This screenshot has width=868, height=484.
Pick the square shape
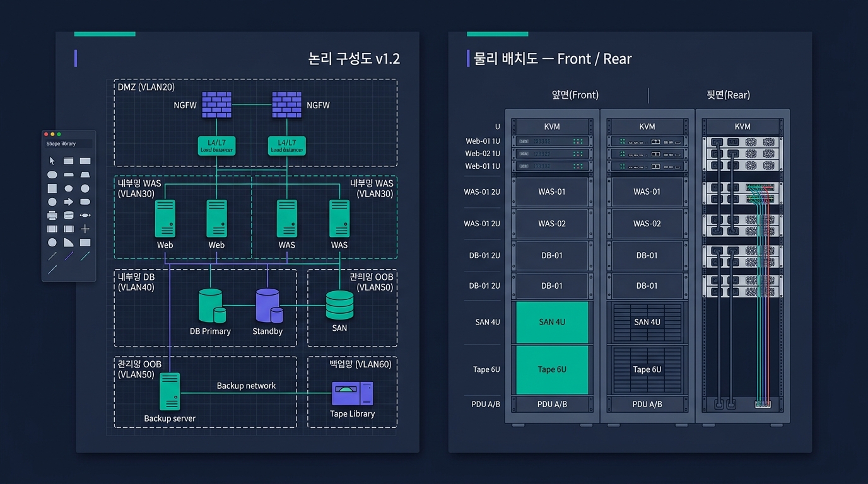coord(52,188)
